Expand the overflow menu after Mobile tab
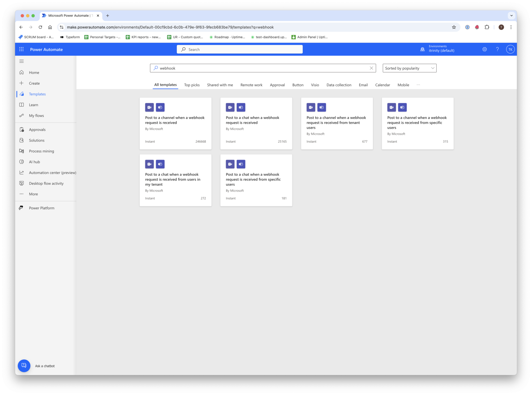This screenshot has width=532, height=395. pyautogui.click(x=418, y=85)
